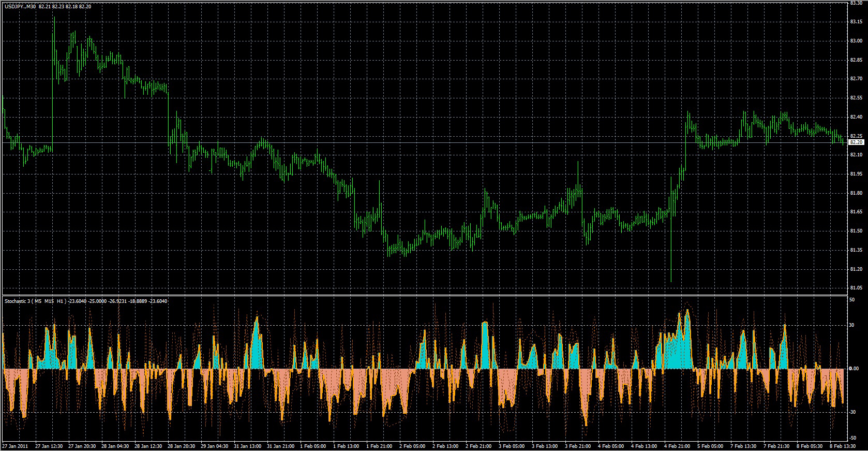Click the highlighted 82.20 current price tag
Screen dimensions: 868x451
pyautogui.click(x=856, y=142)
